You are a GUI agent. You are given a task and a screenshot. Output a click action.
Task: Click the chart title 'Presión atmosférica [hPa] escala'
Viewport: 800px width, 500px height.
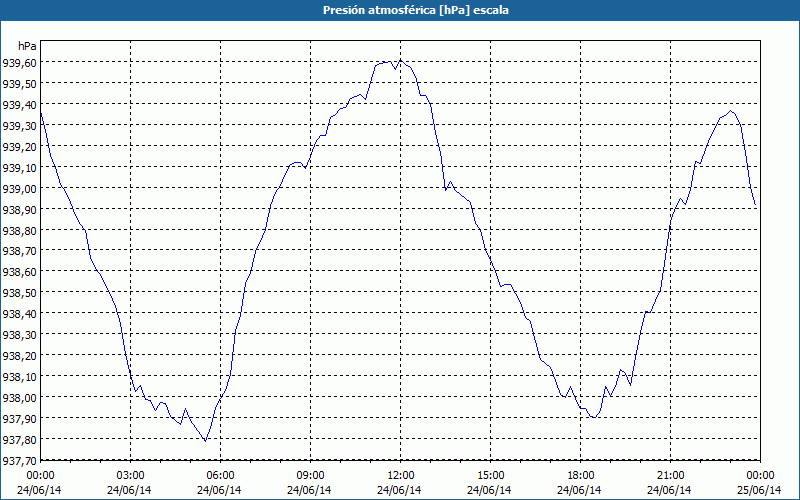(x=415, y=10)
